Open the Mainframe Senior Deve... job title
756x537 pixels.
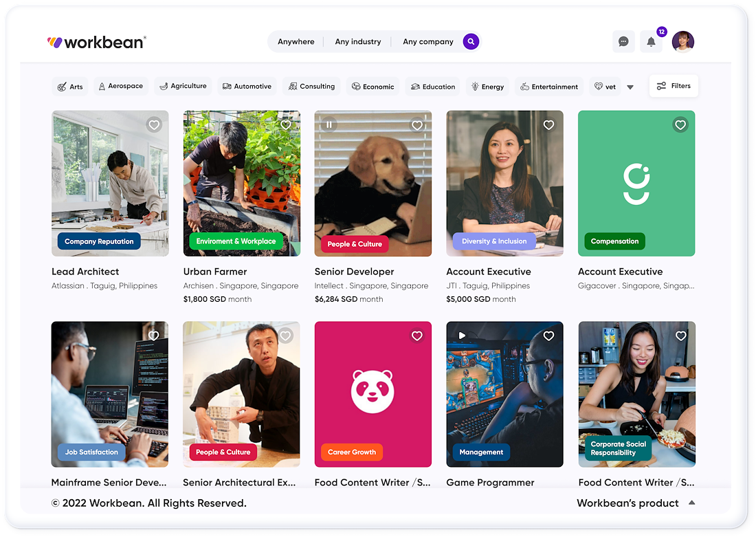109,483
